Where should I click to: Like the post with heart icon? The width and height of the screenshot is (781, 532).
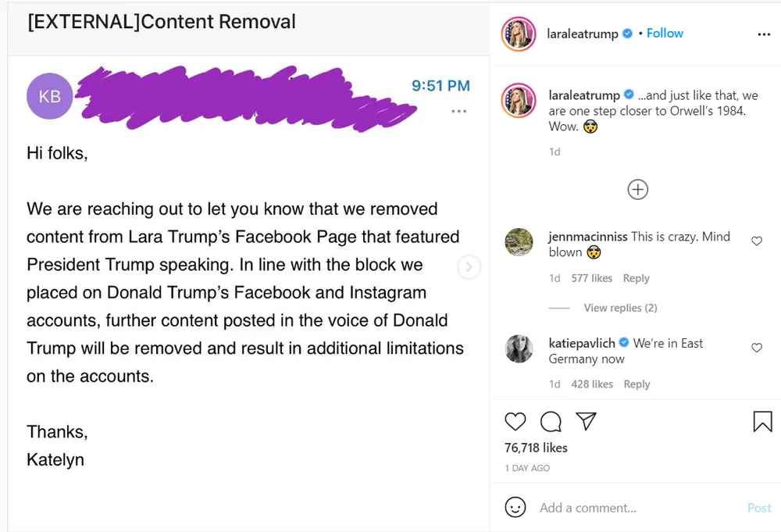pos(515,422)
